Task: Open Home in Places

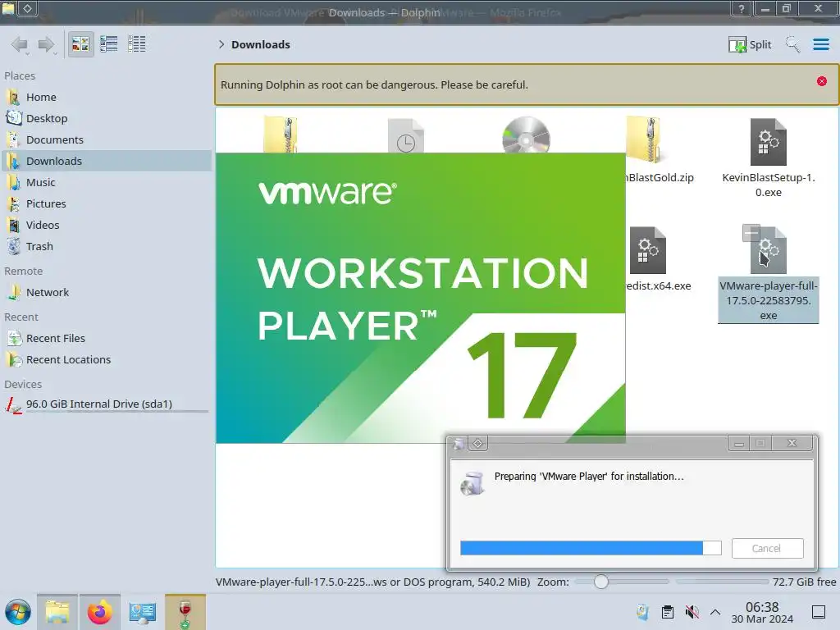Action: click(x=107, y=97)
